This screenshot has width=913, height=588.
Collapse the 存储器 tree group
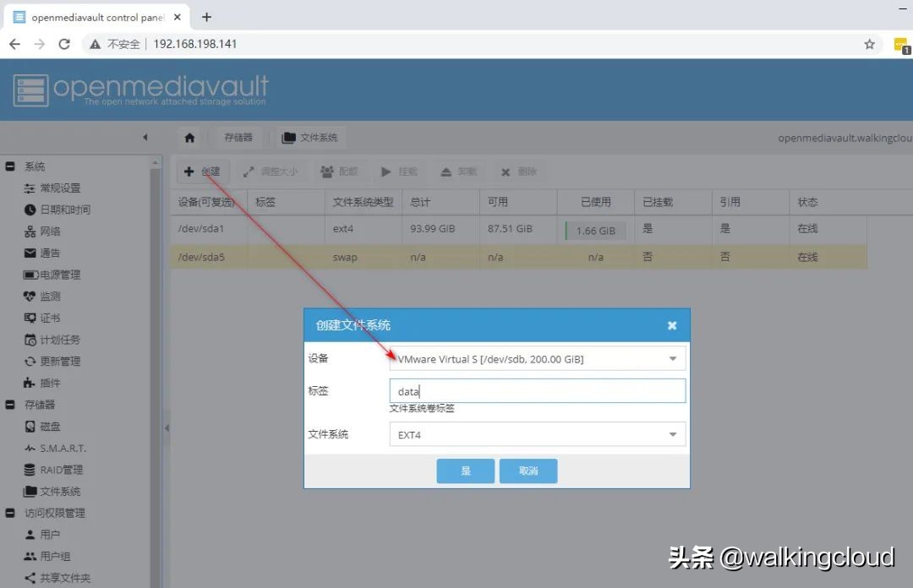point(10,405)
